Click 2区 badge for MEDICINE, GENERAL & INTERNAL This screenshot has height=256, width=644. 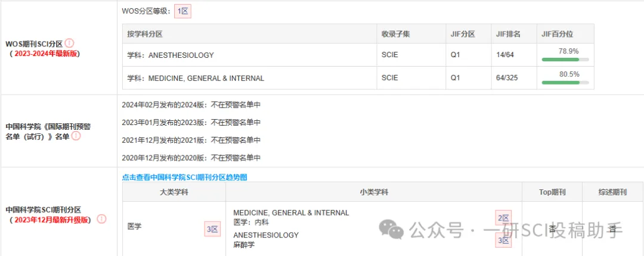(x=503, y=218)
